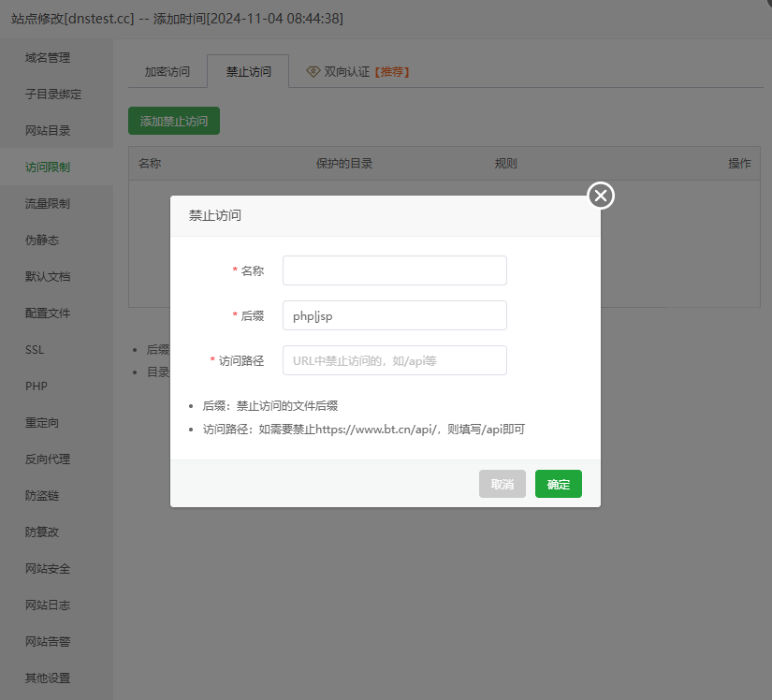Click the 名称 input field
The height and width of the screenshot is (700, 772).
[394, 270]
